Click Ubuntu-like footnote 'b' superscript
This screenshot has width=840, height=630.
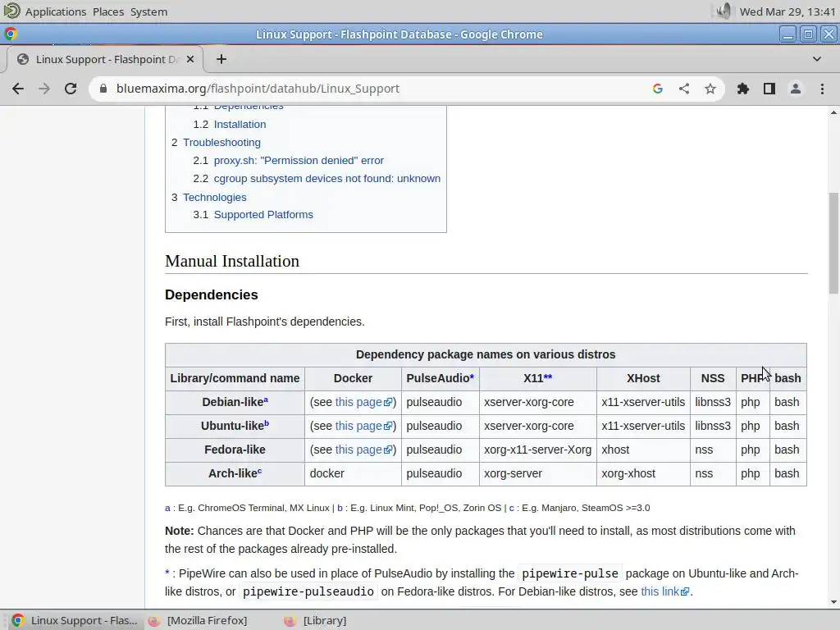267,424
